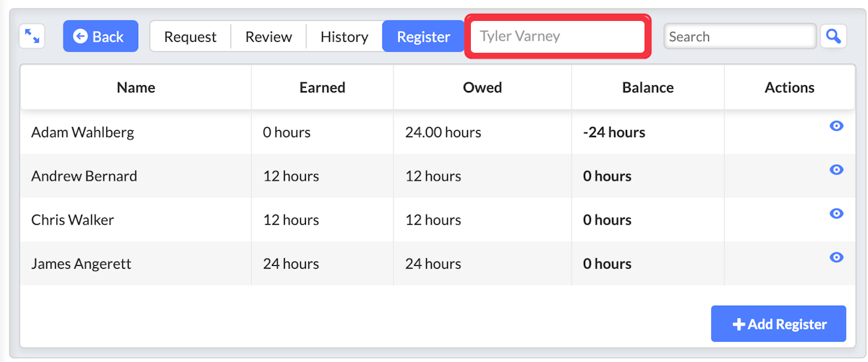Switch to the Review tab
The height and width of the screenshot is (362, 868).
(268, 36)
